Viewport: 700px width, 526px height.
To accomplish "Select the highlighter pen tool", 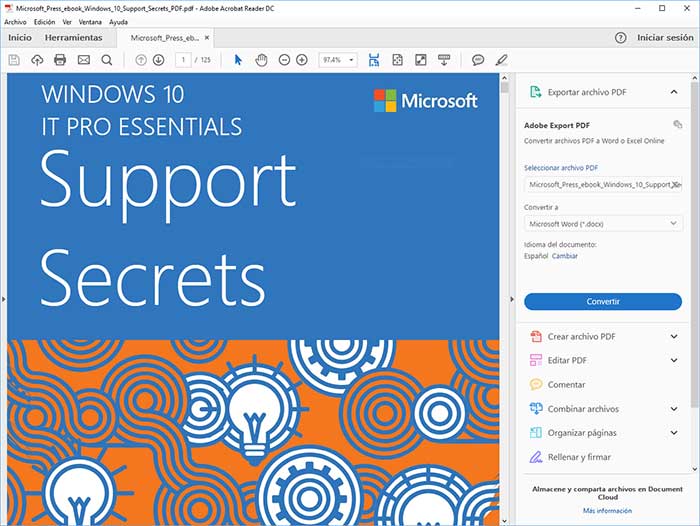I will tap(501, 60).
